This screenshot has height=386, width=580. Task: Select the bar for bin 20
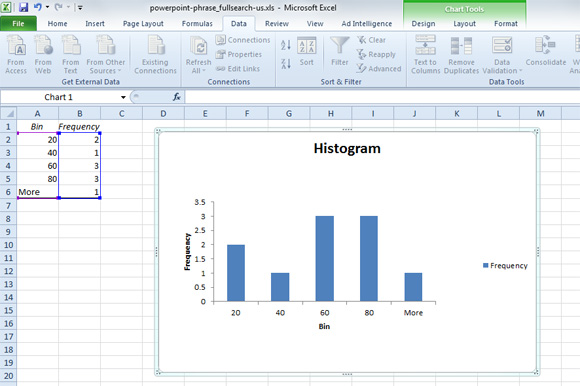point(236,273)
